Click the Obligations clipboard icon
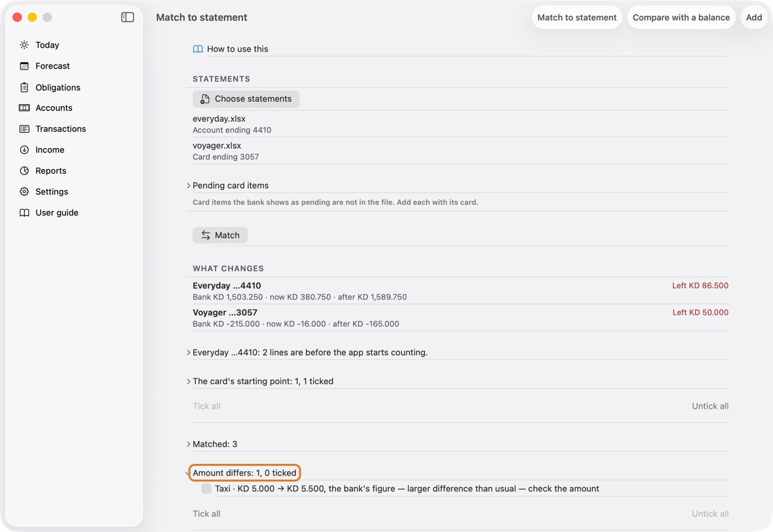 (x=24, y=87)
